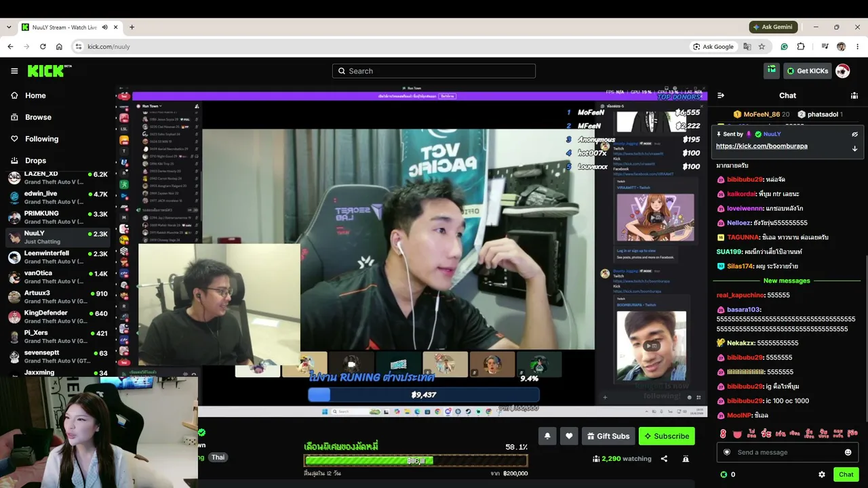Image resolution: width=868 pixels, height=488 pixels.
Task: Click MoFeeN_86 in top gifters
Action: pos(762,115)
